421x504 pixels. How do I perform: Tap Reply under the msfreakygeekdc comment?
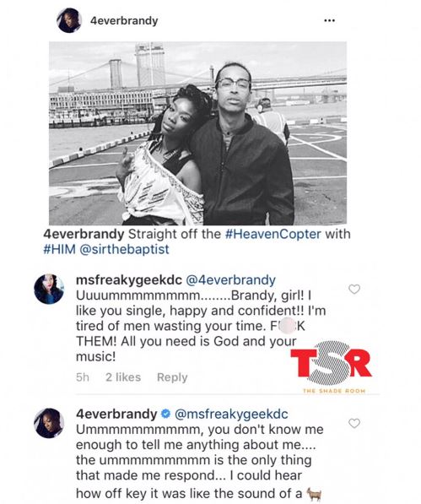coord(172,377)
